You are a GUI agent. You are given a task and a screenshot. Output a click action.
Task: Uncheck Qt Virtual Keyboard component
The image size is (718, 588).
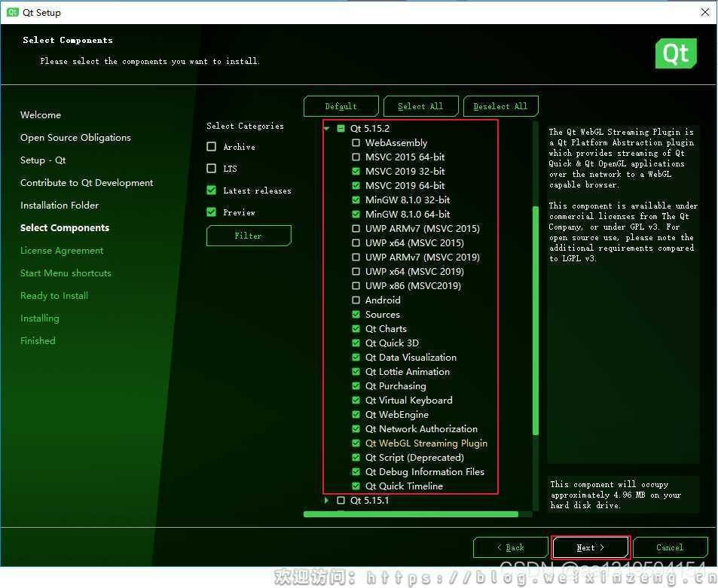pyautogui.click(x=356, y=400)
